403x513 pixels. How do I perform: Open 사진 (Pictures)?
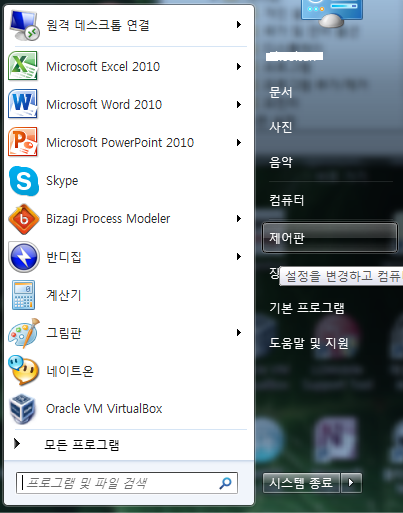(x=281, y=127)
